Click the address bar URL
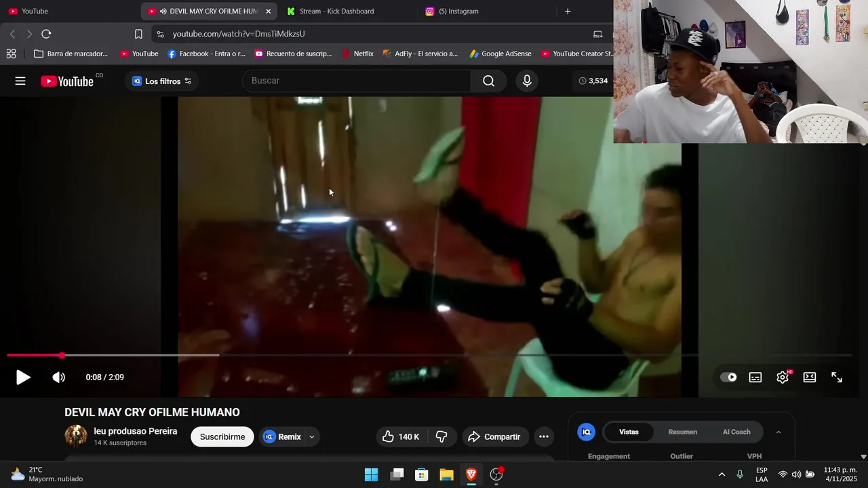The width and height of the screenshot is (868, 488). coord(239,34)
